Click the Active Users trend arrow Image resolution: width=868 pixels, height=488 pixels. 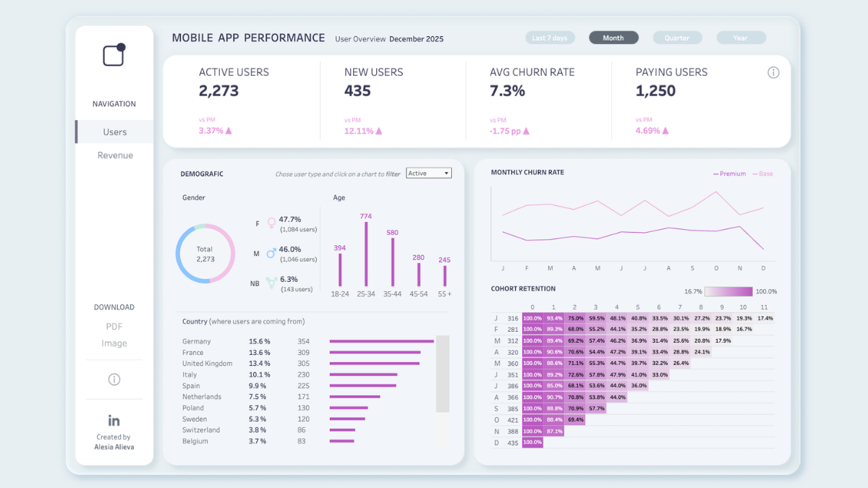(x=229, y=131)
